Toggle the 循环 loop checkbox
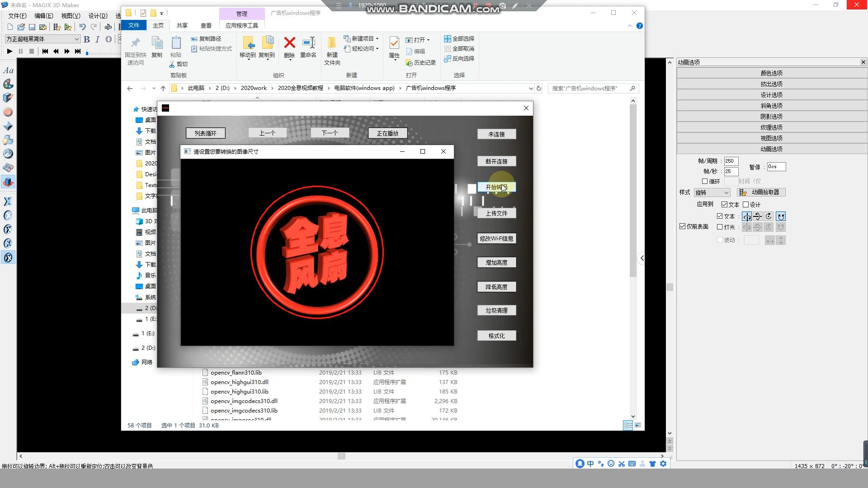 [x=705, y=181]
